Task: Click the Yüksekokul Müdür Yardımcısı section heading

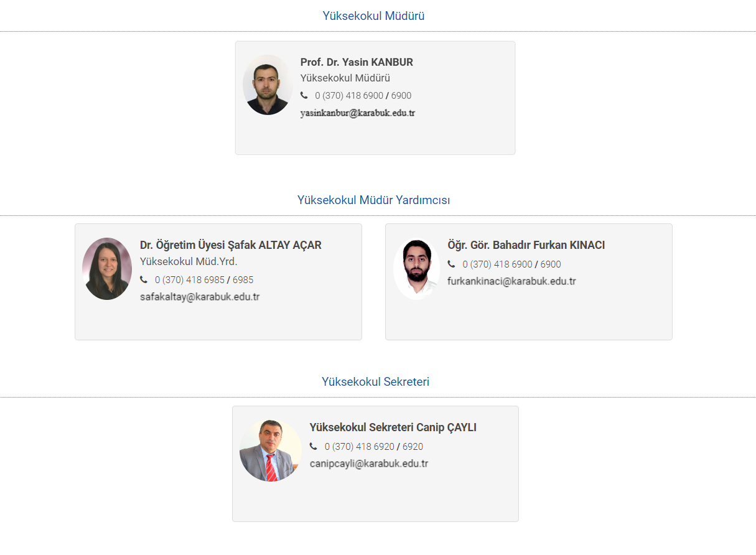Action: (373, 200)
